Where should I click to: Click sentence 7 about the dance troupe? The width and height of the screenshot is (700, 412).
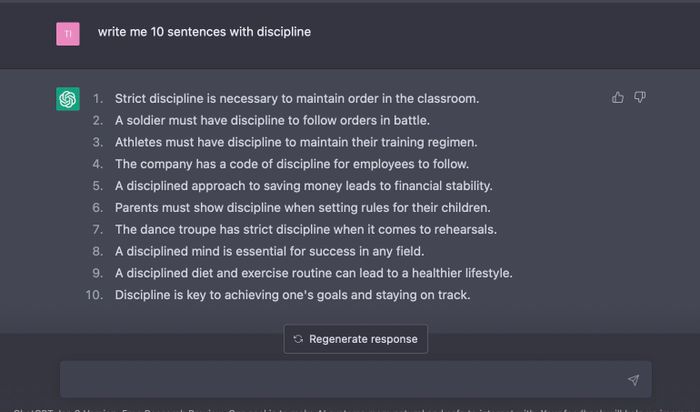click(x=306, y=230)
